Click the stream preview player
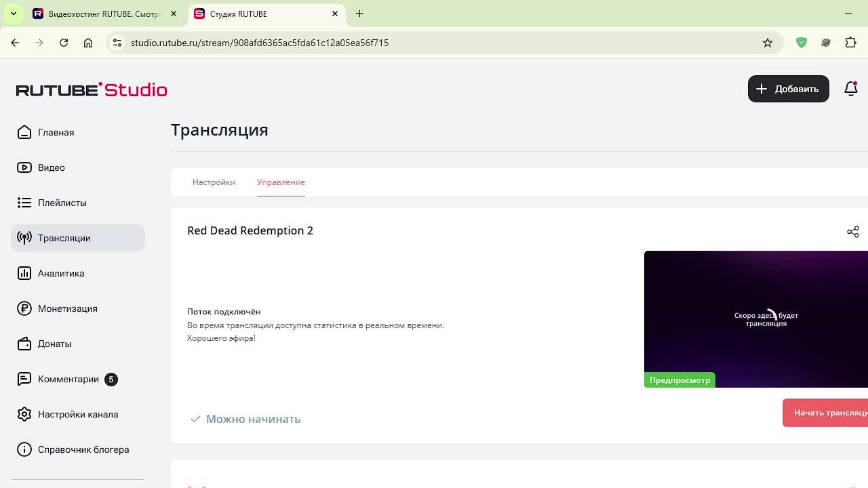This screenshot has height=488, width=868. [756, 319]
